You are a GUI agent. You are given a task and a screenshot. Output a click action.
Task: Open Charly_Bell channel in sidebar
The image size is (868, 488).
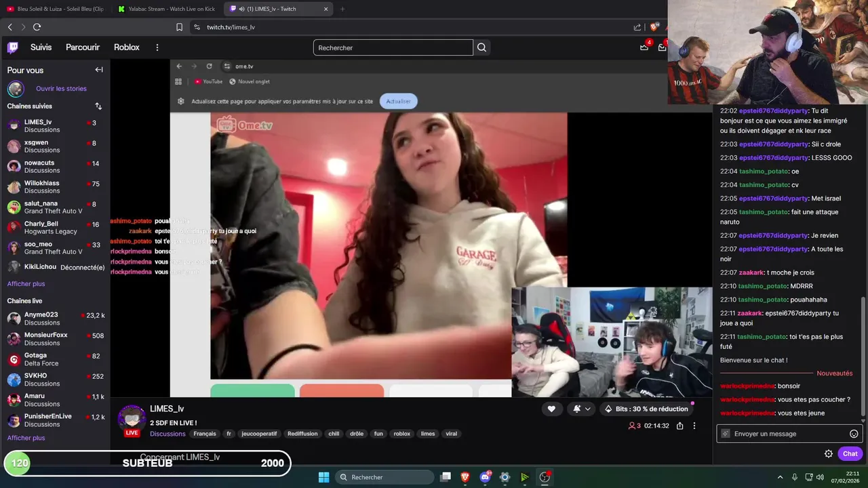[55, 228]
